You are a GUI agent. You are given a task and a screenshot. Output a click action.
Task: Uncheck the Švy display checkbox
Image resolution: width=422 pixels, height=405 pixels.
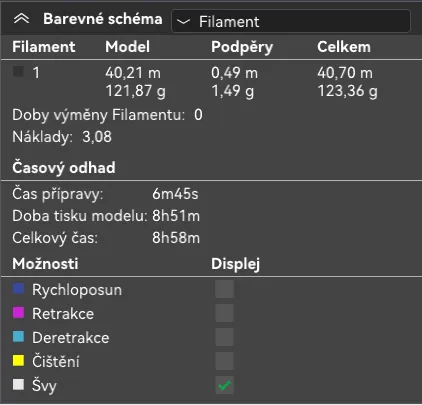pyautogui.click(x=224, y=385)
